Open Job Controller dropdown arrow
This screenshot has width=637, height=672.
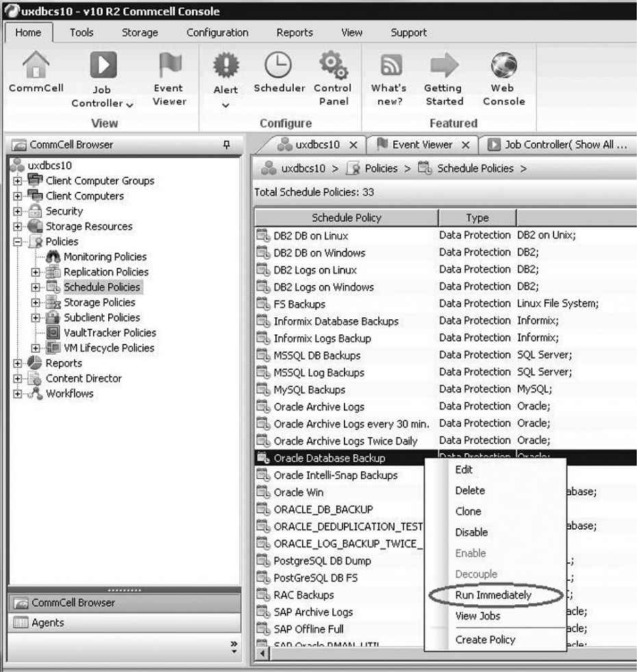tap(129, 104)
